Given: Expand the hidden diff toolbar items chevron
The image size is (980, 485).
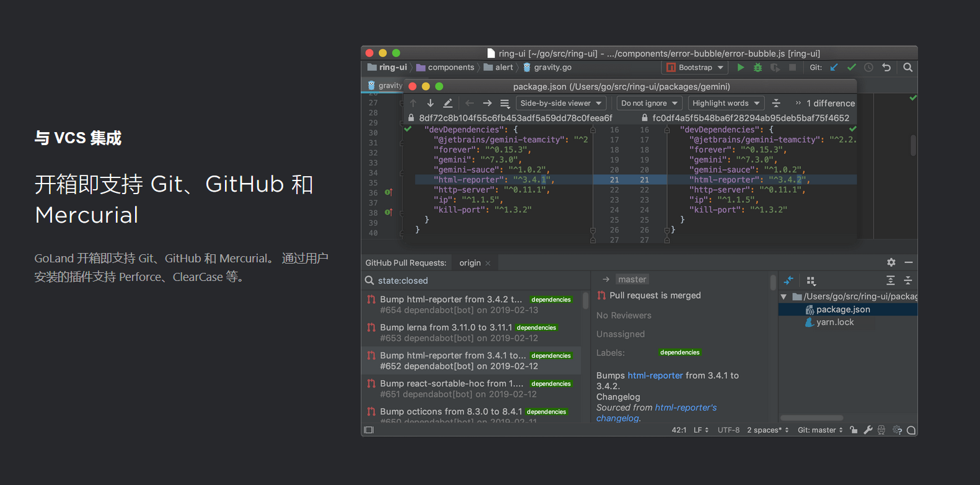Looking at the screenshot, I should [x=798, y=103].
